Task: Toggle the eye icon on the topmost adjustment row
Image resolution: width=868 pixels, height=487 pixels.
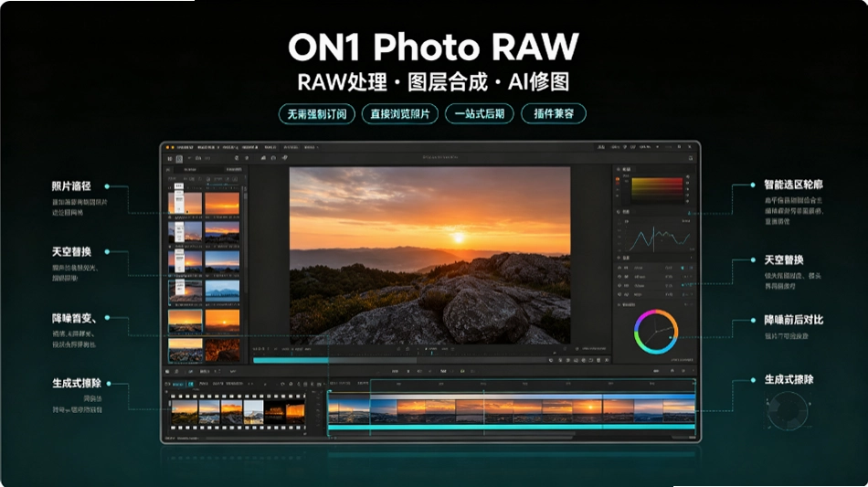Action: [x=619, y=268]
